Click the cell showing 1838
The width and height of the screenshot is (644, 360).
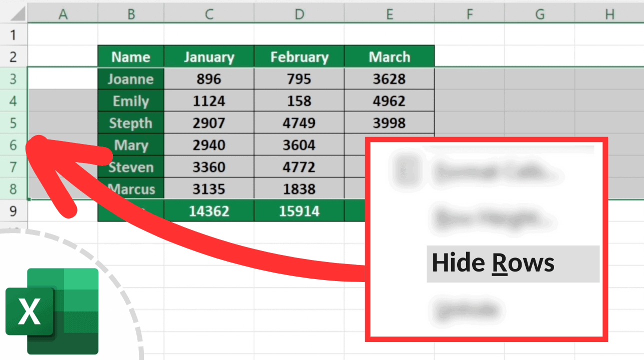299,189
